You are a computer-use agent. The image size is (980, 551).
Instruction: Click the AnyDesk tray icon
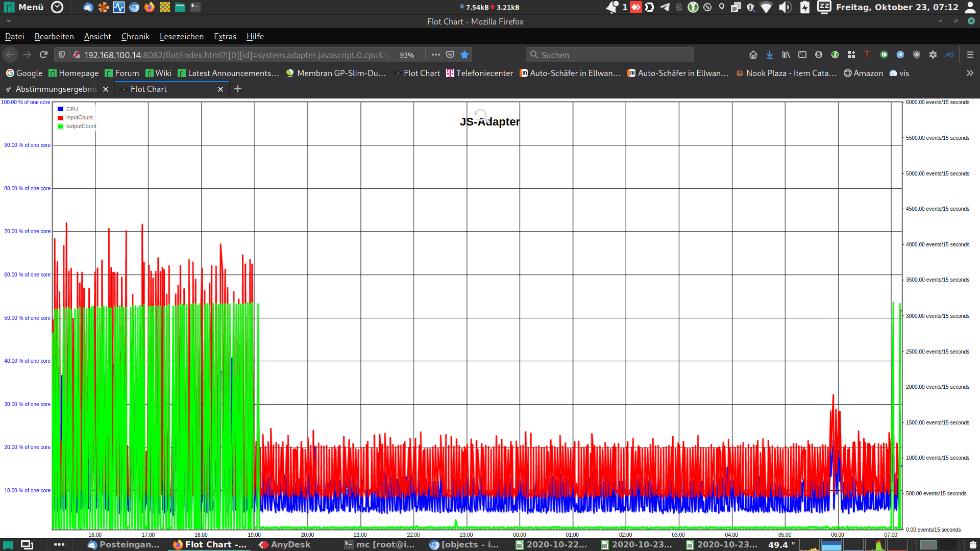point(636,7)
